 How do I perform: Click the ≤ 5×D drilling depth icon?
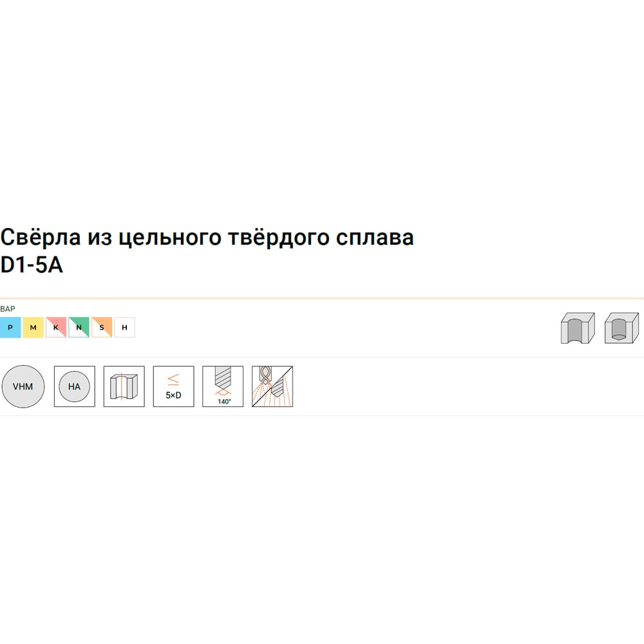(x=173, y=386)
